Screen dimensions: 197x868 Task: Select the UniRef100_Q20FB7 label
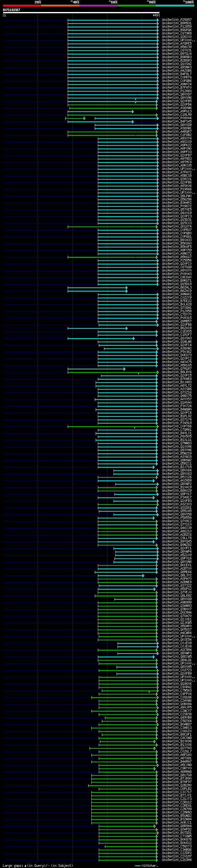coord(177,155)
